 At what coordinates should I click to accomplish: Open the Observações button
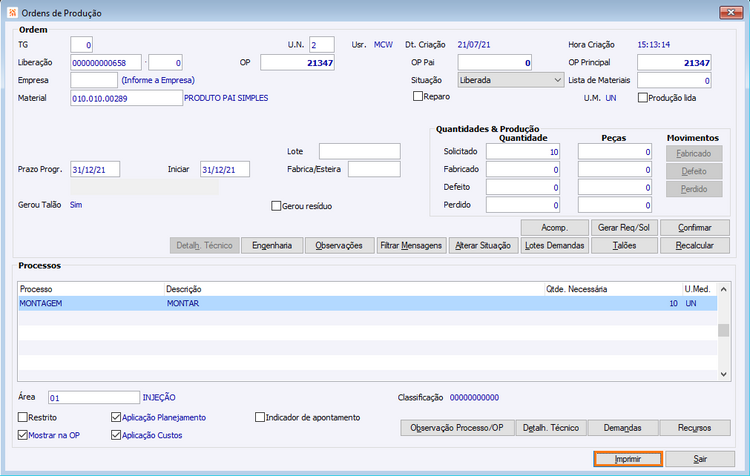coord(339,245)
